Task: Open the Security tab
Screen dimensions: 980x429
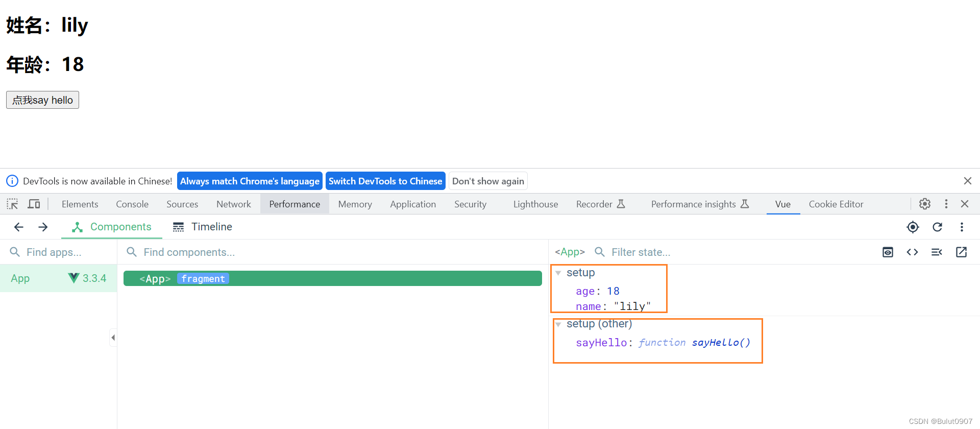Action: pyautogui.click(x=471, y=204)
